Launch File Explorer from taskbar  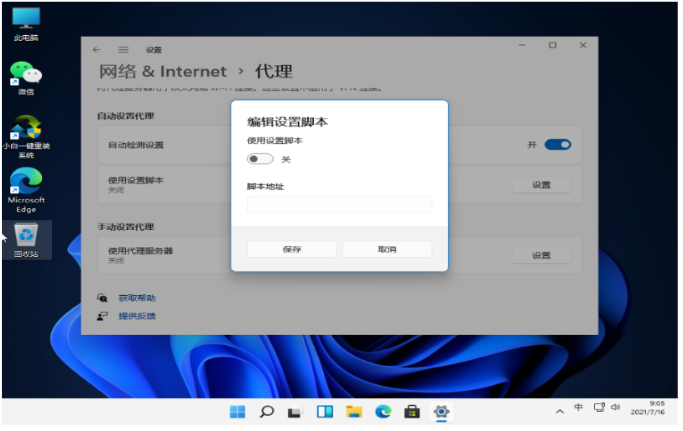click(355, 413)
